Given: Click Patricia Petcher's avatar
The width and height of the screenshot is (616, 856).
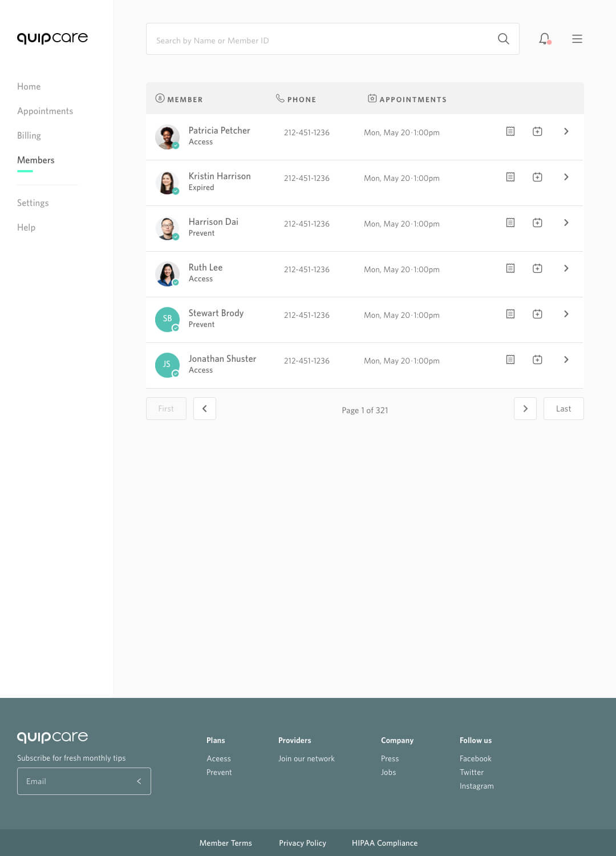Looking at the screenshot, I should [167, 137].
